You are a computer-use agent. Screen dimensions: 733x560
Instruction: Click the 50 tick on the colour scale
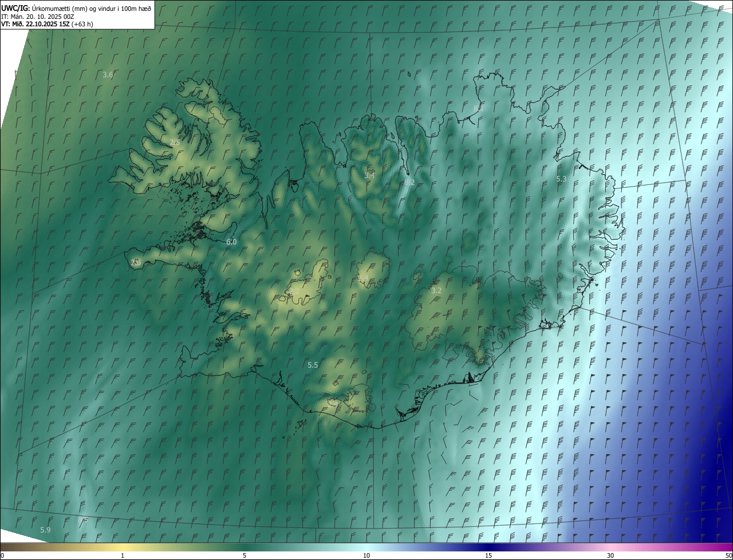click(728, 555)
